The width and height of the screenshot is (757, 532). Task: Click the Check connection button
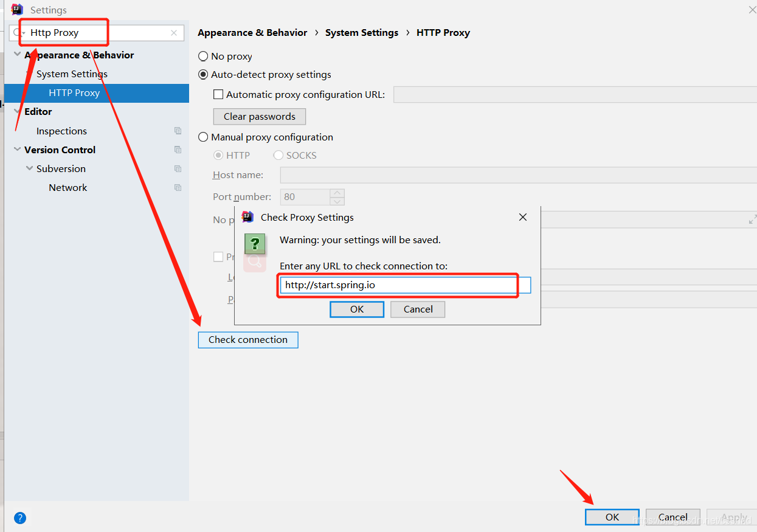248,339
